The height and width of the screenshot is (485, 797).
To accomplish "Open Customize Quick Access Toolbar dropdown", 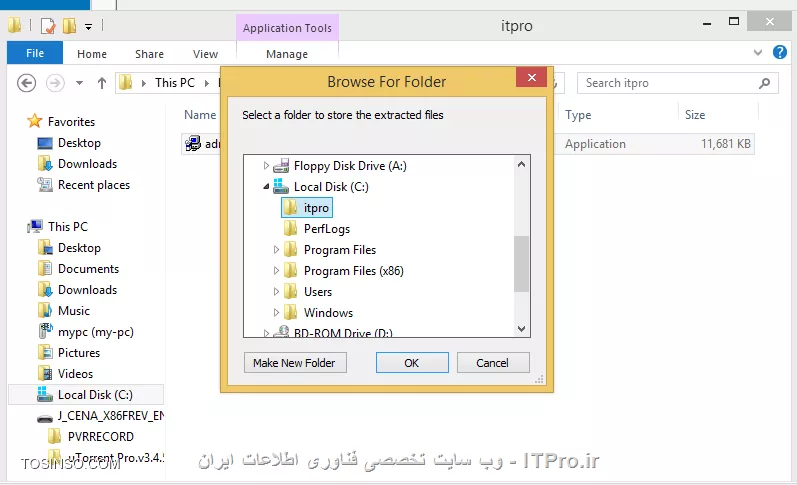I will [x=88, y=26].
